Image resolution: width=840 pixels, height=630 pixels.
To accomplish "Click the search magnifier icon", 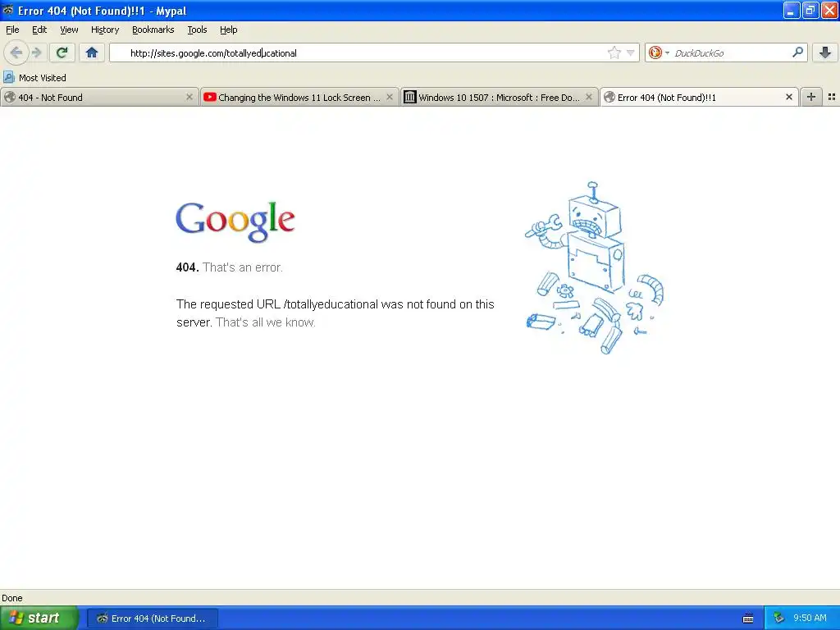I will click(x=797, y=52).
